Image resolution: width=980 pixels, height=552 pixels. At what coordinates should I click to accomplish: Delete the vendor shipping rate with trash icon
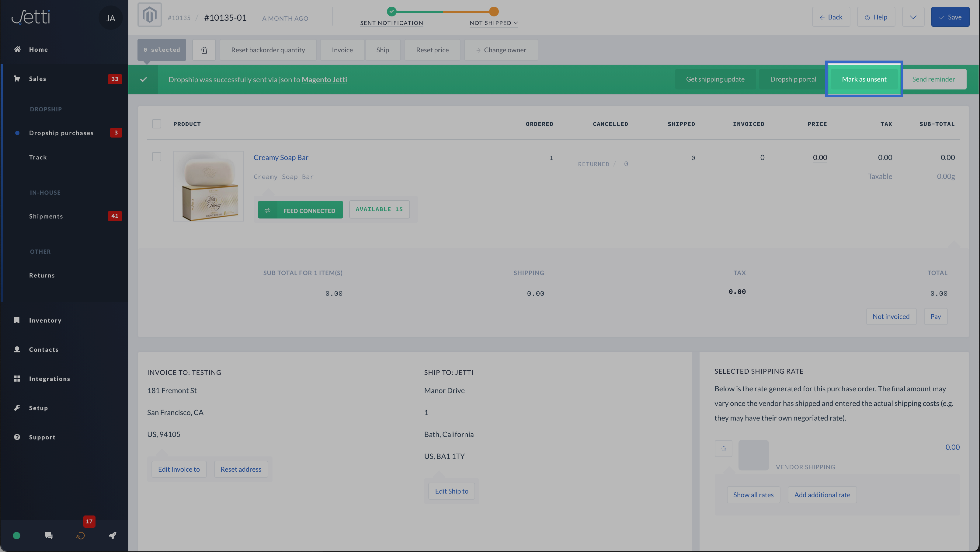[723, 449]
